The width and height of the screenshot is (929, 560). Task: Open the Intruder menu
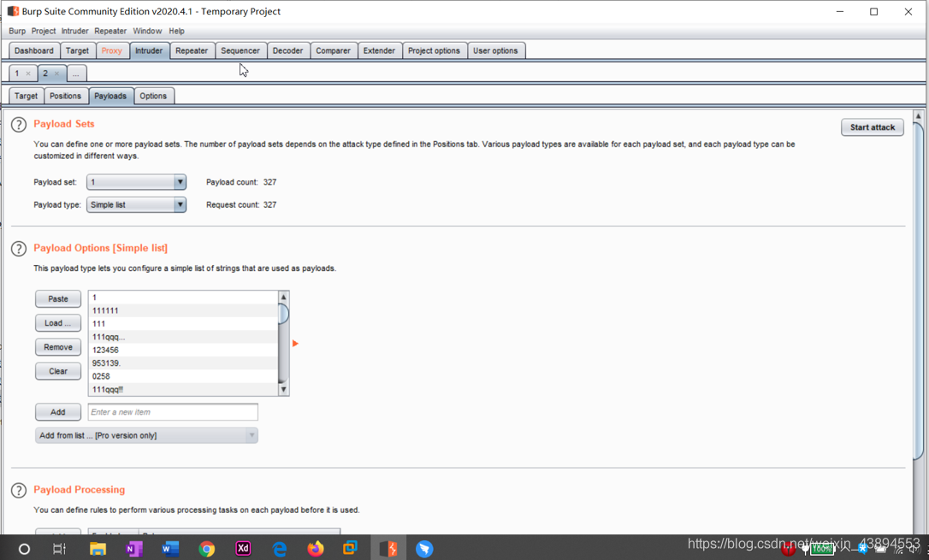(x=74, y=31)
